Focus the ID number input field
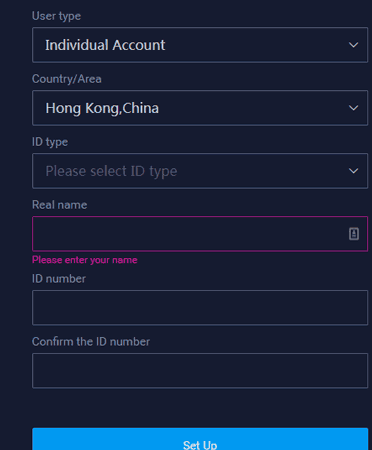The width and height of the screenshot is (372, 450). (200, 308)
